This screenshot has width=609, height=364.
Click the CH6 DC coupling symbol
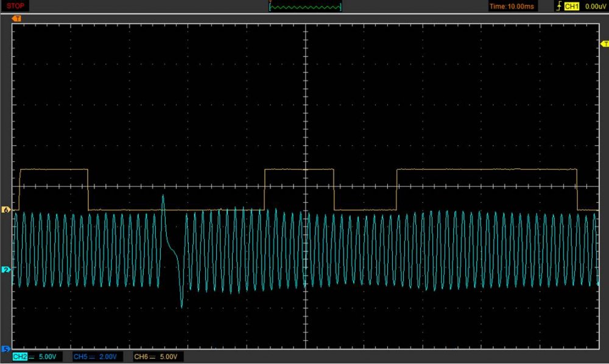tap(153, 357)
